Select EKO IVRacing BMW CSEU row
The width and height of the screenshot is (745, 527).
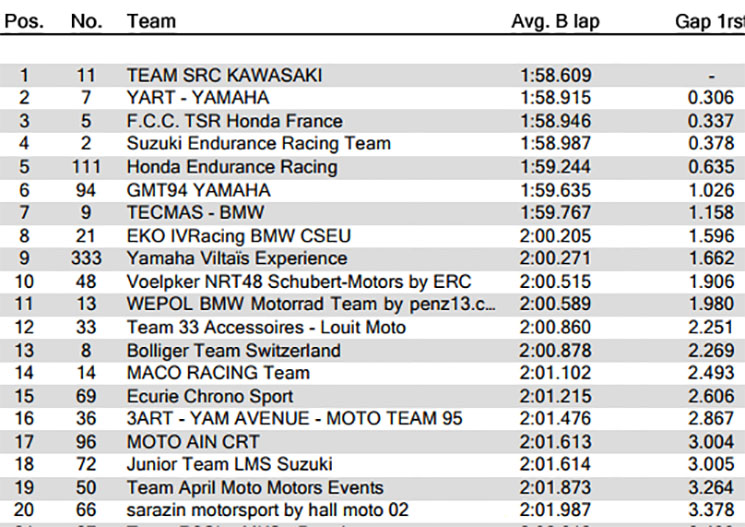tap(372, 236)
